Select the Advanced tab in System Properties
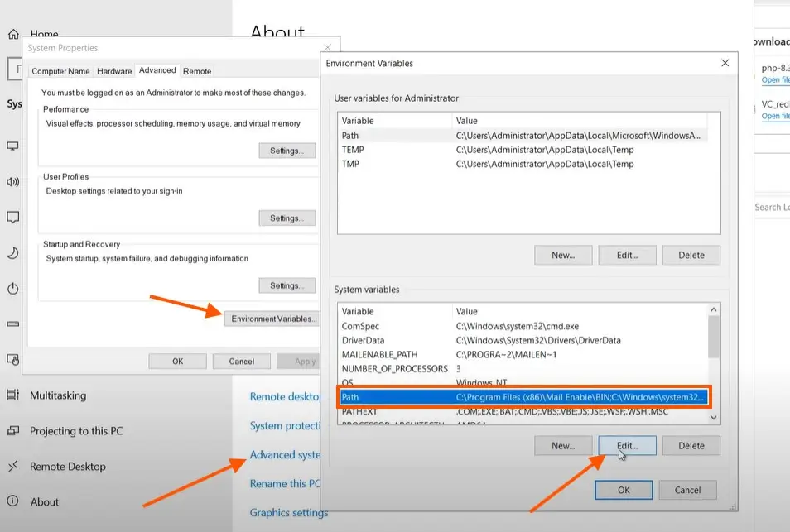The width and height of the screenshot is (790, 532). click(157, 70)
